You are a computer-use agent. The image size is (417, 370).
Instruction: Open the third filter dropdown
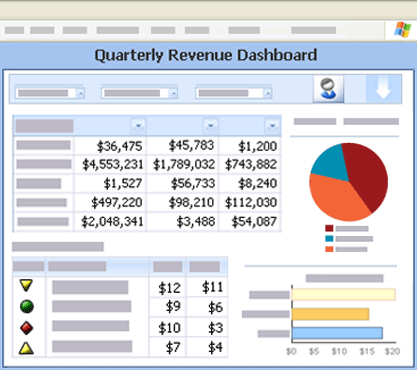click(234, 93)
